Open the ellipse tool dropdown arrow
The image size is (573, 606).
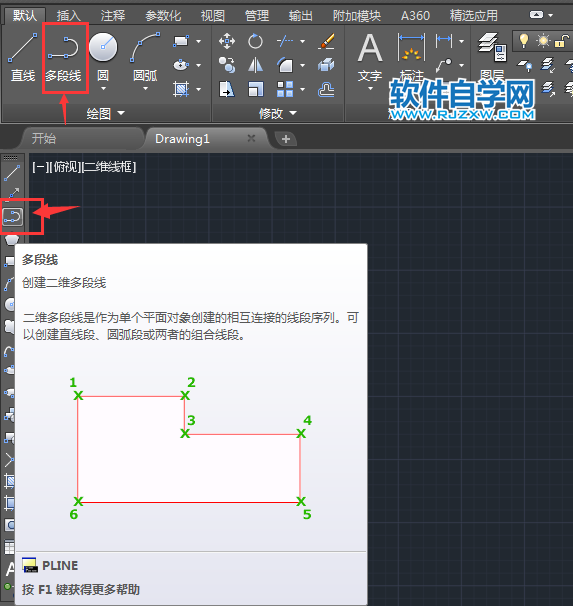click(199, 65)
